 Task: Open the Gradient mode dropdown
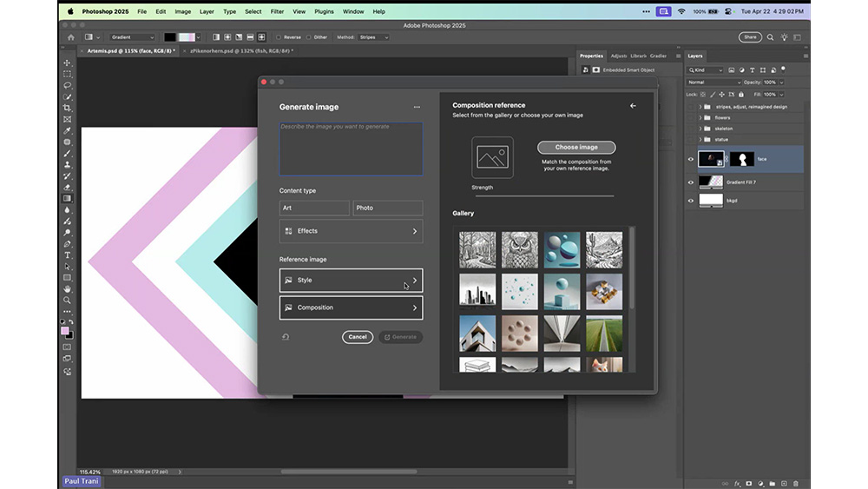[132, 37]
